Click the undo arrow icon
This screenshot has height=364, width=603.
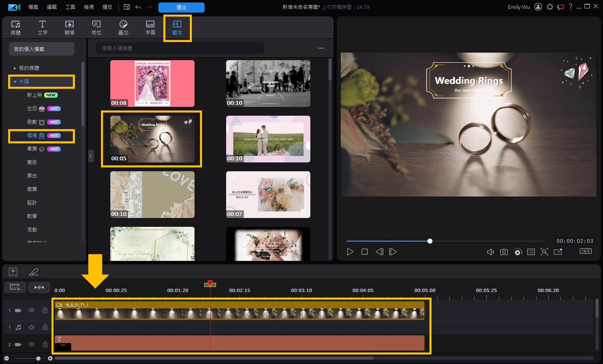(138, 7)
